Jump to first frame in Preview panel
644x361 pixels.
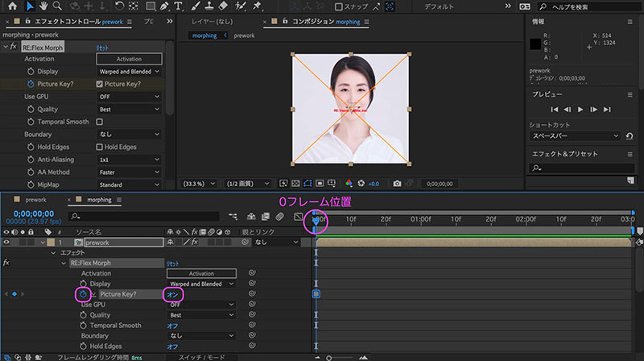coord(554,110)
